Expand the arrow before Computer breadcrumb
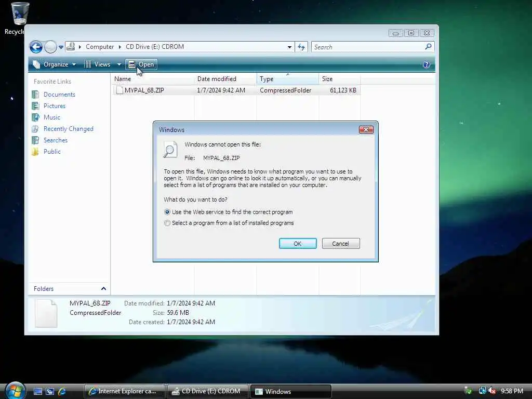Viewport: 532px width, 399px height. tap(79, 47)
